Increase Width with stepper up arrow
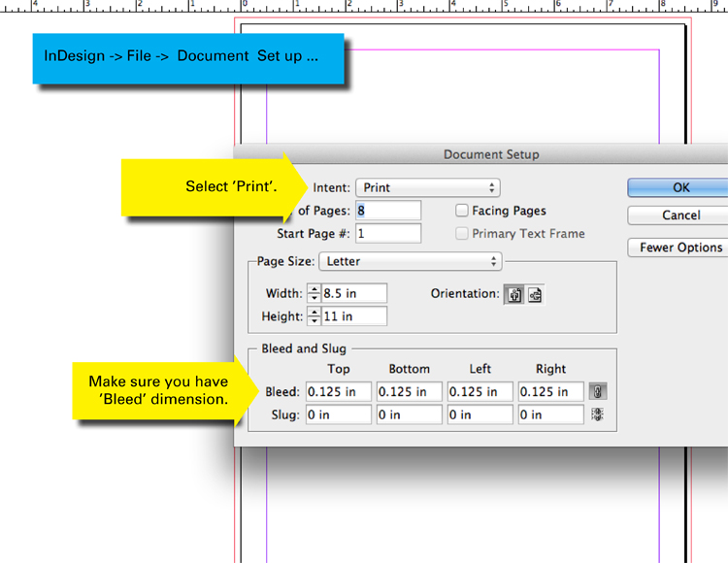 pyautogui.click(x=314, y=289)
